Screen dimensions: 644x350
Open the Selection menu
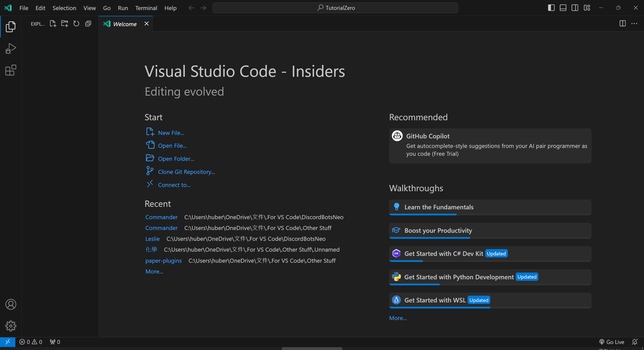coord(64,8)
